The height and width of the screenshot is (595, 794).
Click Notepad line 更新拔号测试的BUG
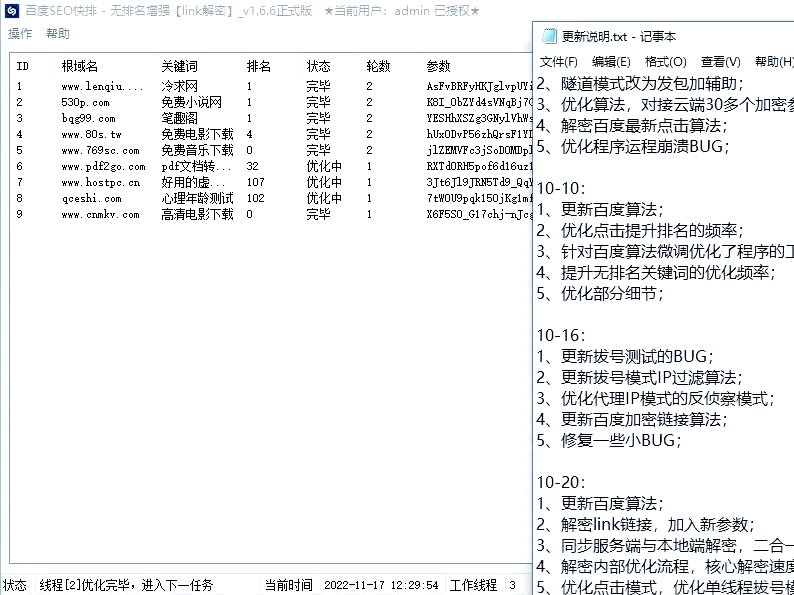625,356
